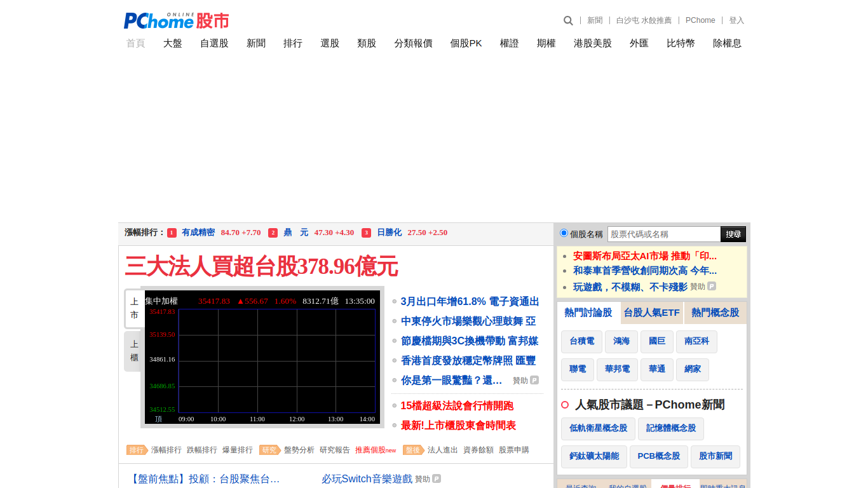Click sponsor P icon beside 必玩Switch音樂遊戲
The height and width of the screenshot is (488, 868).
coord(437,478)
